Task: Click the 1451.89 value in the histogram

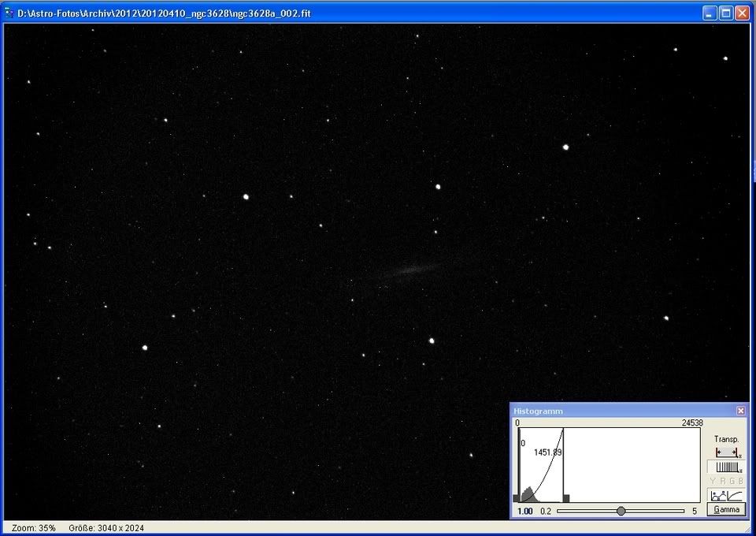Action: pos(548,452)
